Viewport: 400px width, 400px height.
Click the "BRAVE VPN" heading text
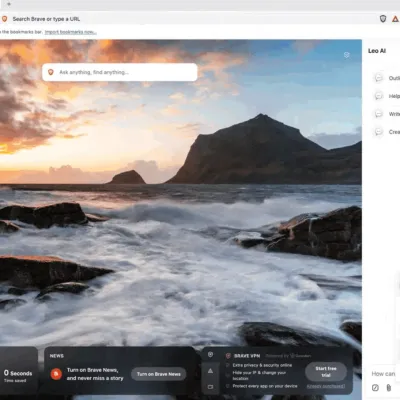point(247,356)
